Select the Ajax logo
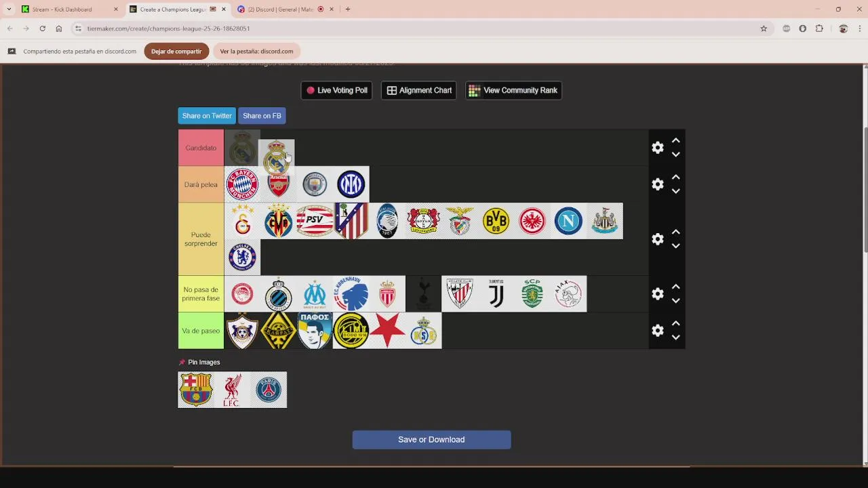868x488 pixels. pyautogui.click(x=568, y=294)
